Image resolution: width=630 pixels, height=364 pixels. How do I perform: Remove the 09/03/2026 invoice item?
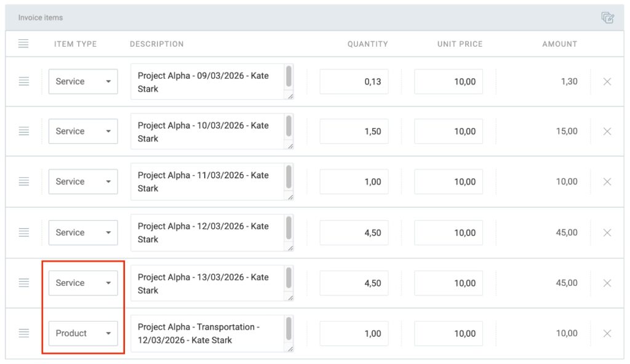(x=607, y=82)
